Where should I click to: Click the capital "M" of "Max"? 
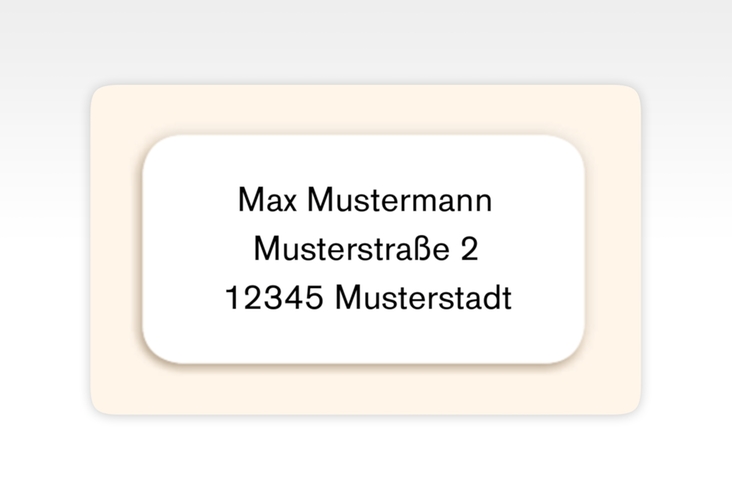click(250, 200)
